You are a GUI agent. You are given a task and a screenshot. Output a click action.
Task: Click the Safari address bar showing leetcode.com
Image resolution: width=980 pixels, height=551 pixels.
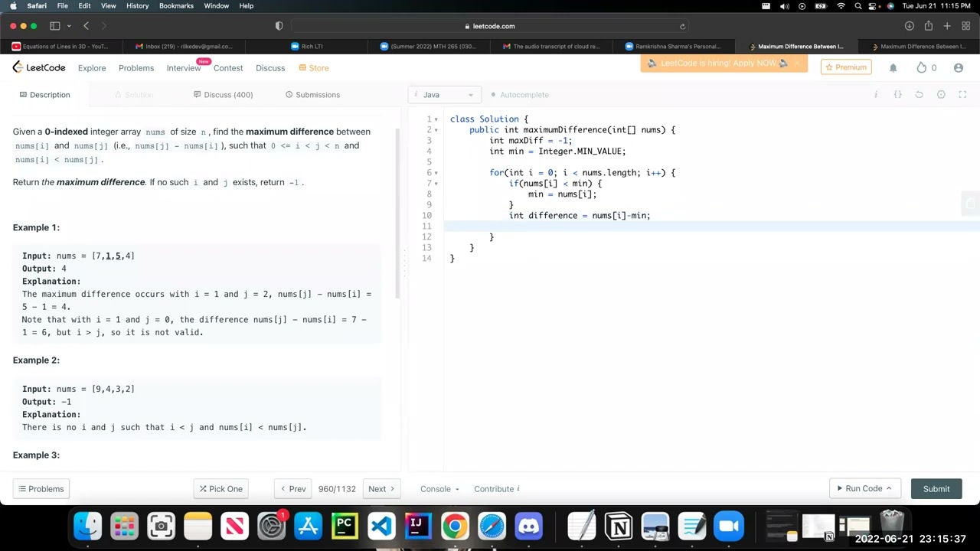tap(490, 26)
